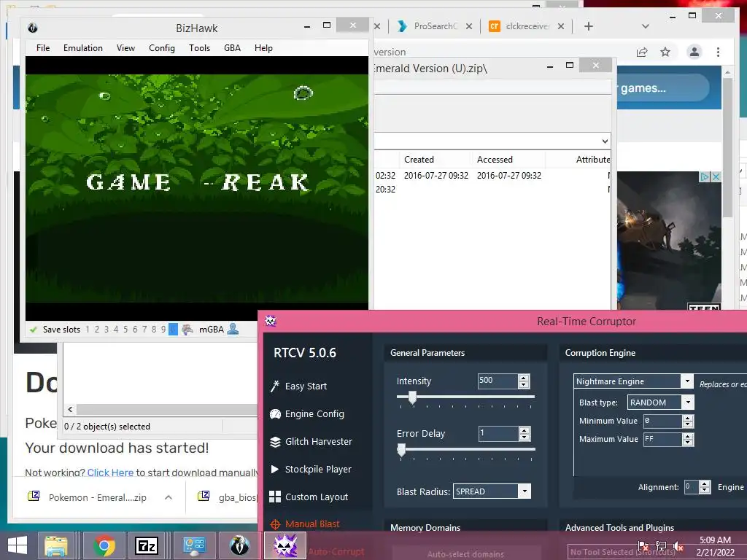Click the network tray icon
Screen dimensions: 747x560
coord(661,546)
